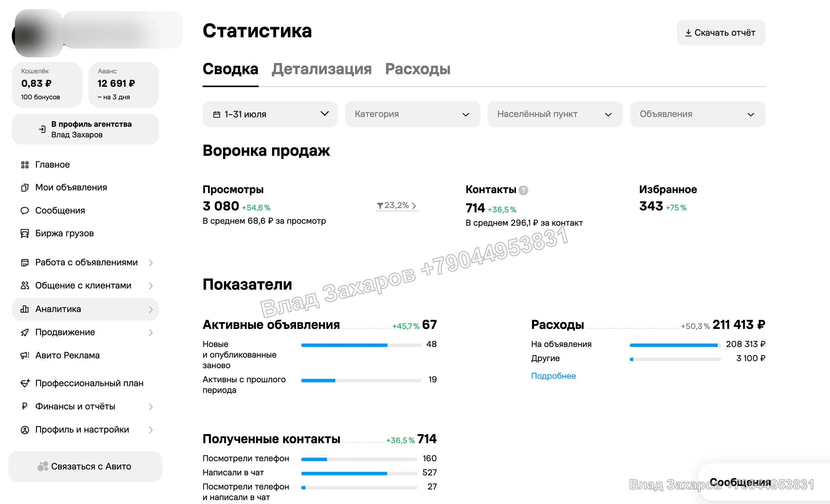Click the На объявления expenses progress bar
830x504 pixels.
[675, 345]
